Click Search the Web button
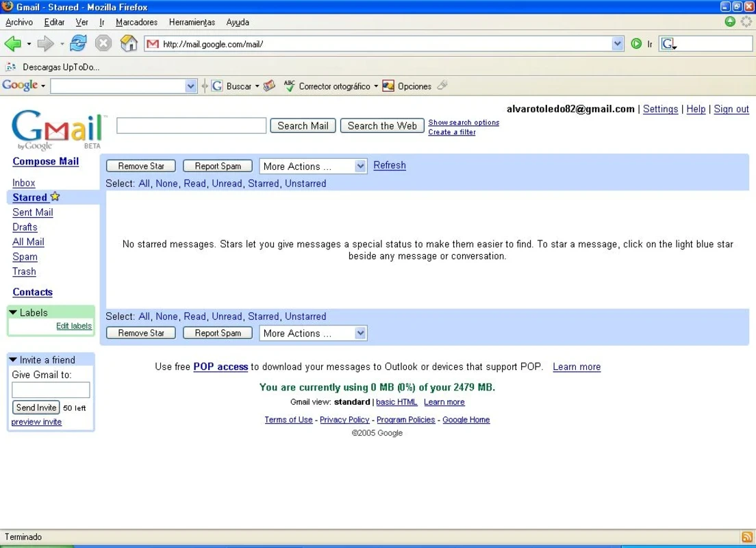The height and width of the screenshot is (548, 756). (382, 126)
